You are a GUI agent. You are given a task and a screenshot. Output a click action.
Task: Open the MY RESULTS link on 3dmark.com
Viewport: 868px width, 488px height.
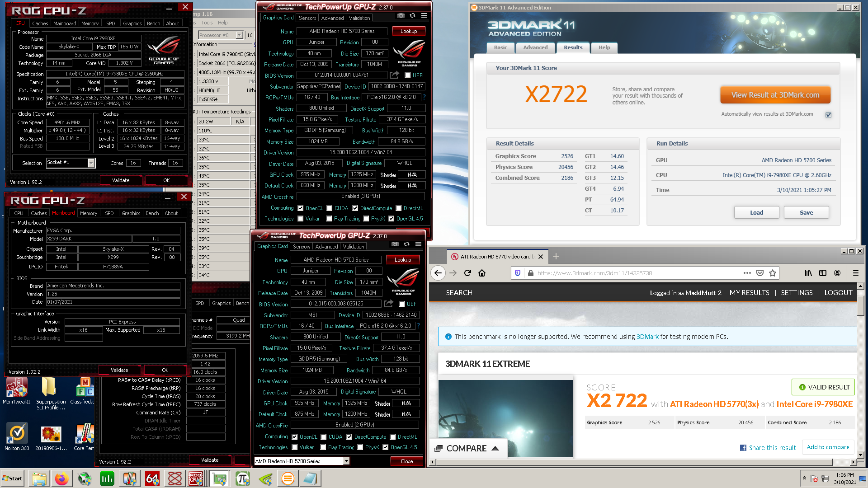(749, 292)
